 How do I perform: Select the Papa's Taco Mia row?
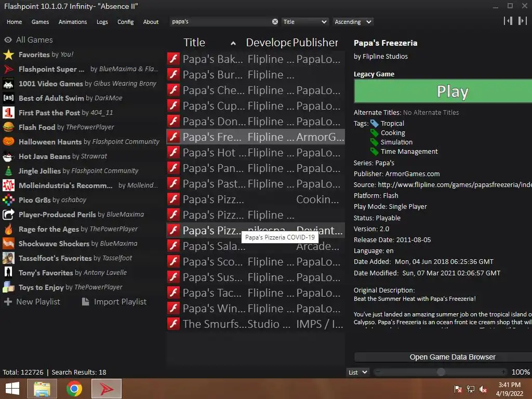tap(256, 293)
